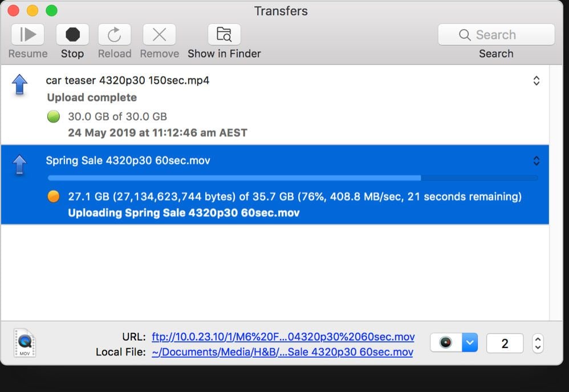Viewport: 569px width, 392px height.
Task: Click the Spring Sale upload progress bar
Action: 292,178
